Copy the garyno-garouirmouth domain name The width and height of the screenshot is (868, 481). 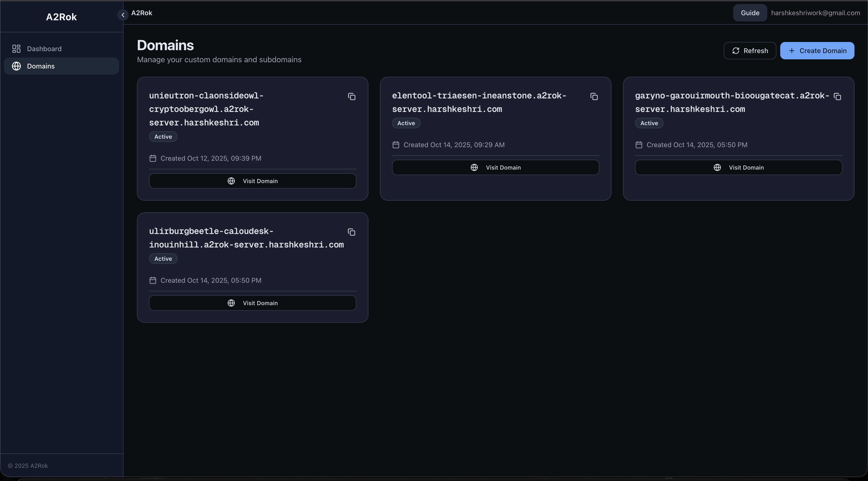click(x=837, y=97)
